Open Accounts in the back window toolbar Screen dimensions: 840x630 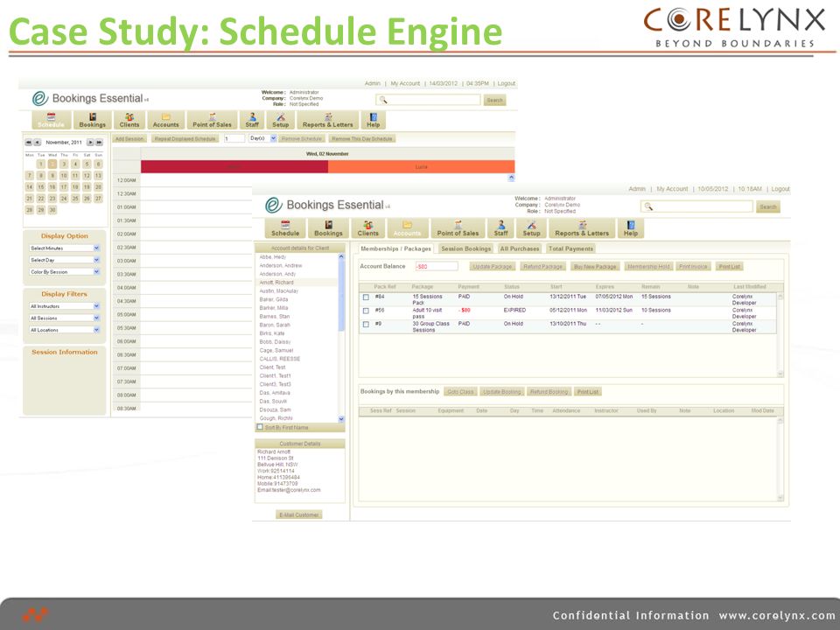click(x=165, y=120)
